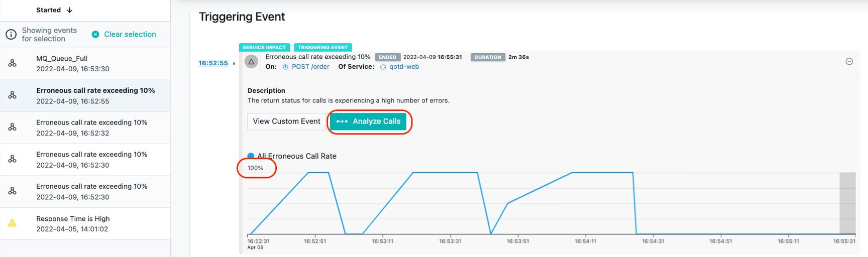Click the MQ_Queue_Full event icon
This screenshot has width=868, height=257.
coord(13,63)
